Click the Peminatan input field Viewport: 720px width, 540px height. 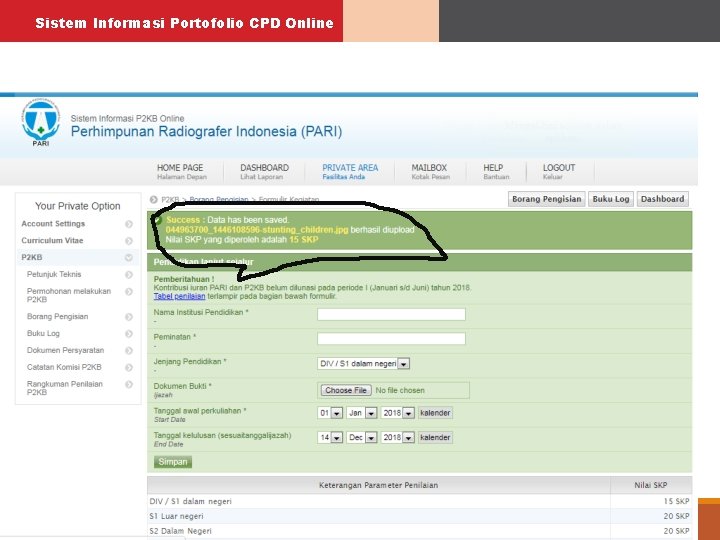click(391, 339)
